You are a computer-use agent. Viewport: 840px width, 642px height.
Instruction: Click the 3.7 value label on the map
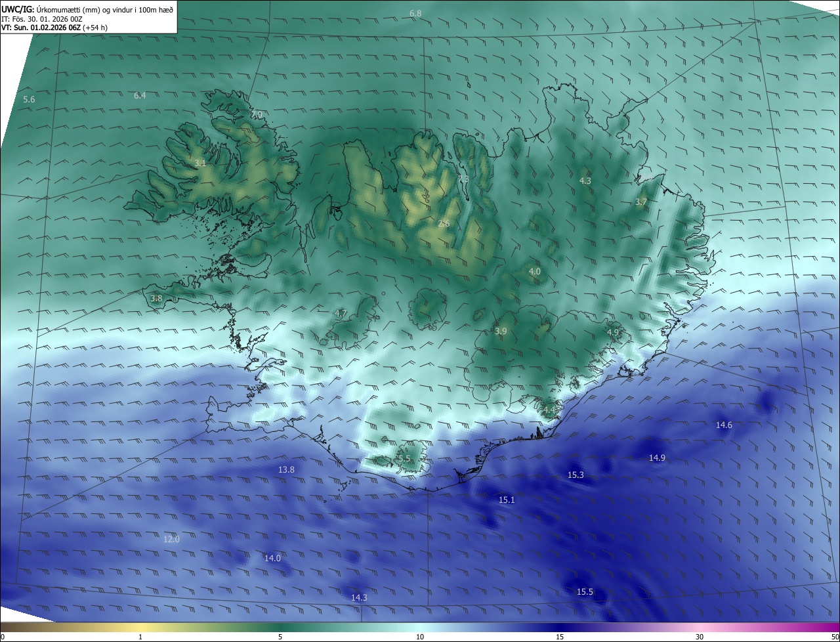click(x=641, y=202)
